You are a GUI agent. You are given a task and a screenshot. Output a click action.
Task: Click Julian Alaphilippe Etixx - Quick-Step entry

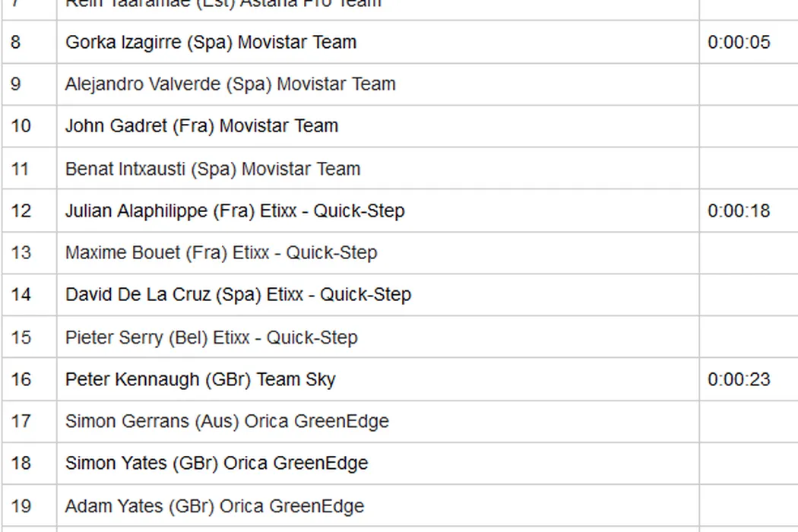click(x=235, y=211)
